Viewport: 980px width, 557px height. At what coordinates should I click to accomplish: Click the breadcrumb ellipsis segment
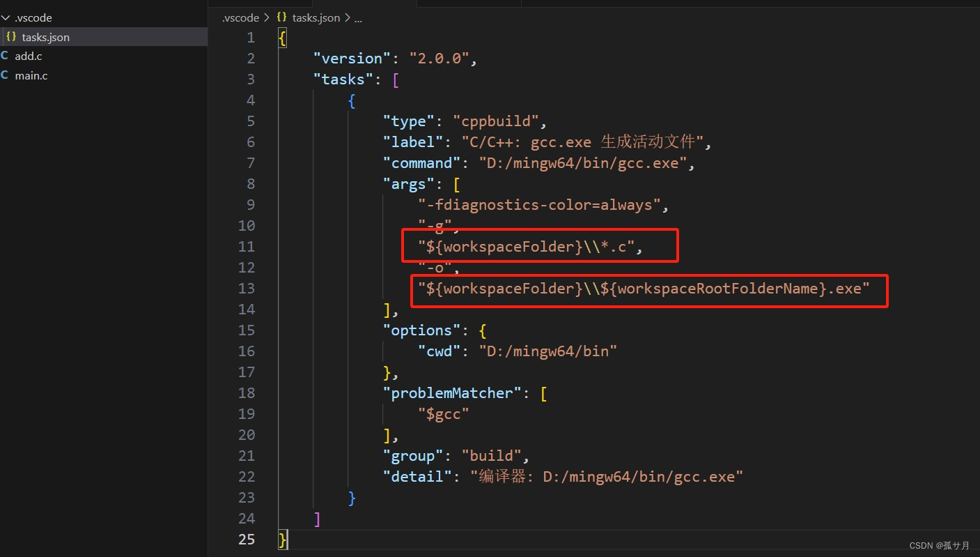[358, 18]
